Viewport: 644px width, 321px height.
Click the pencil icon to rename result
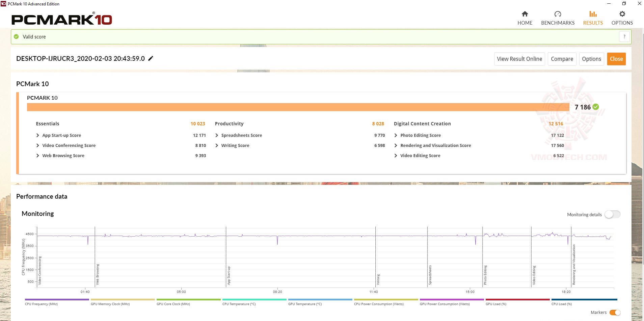pos(151,58)
